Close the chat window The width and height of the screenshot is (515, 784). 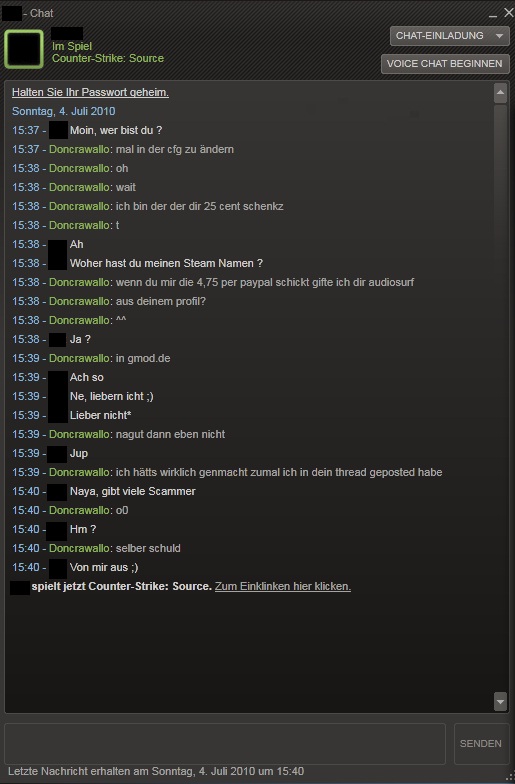508,12
